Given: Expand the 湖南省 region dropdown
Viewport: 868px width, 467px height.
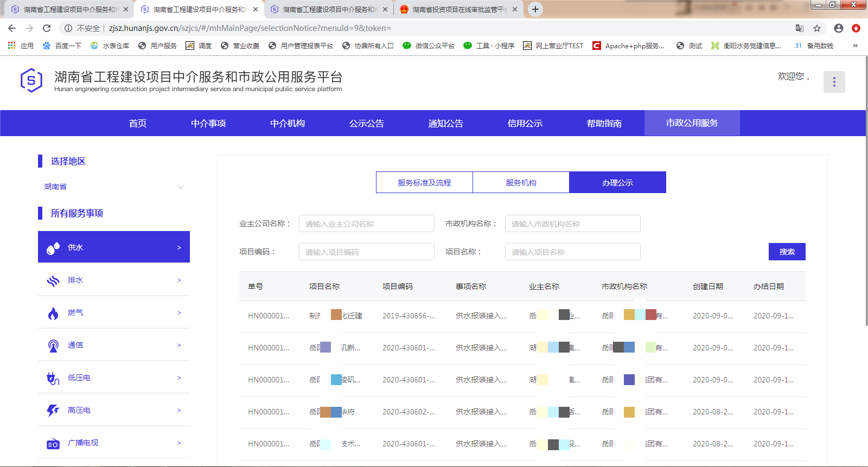Looking at the screenshot, I should click(x=181, y=187).
